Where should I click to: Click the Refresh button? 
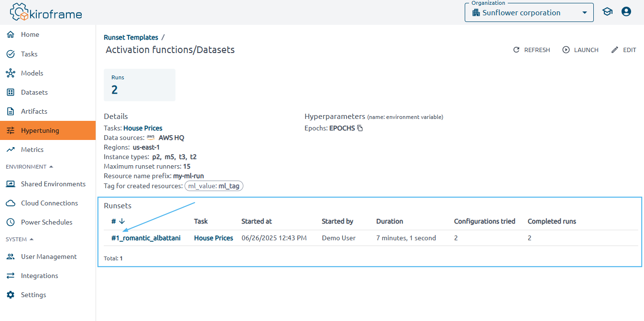point(532,50)
